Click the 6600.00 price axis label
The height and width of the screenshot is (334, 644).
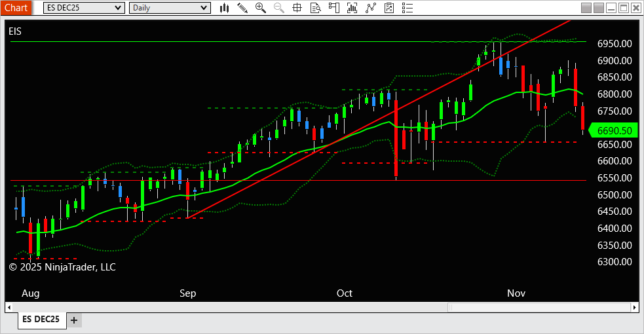tap(615, 161)
